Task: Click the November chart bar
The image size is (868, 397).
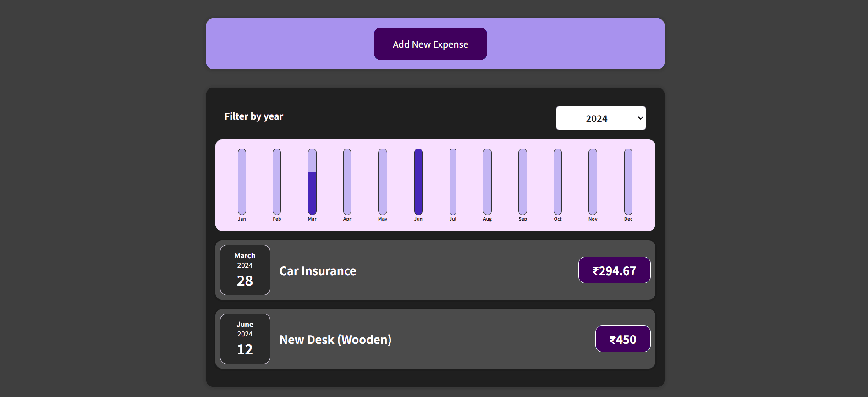Action: pyautogui.click(x=593, y=182)
